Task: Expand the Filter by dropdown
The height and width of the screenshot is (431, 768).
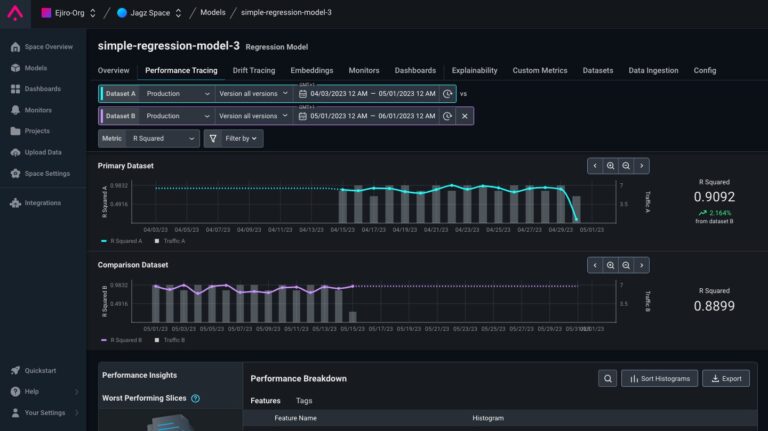Action: click(x=234, y=139)
